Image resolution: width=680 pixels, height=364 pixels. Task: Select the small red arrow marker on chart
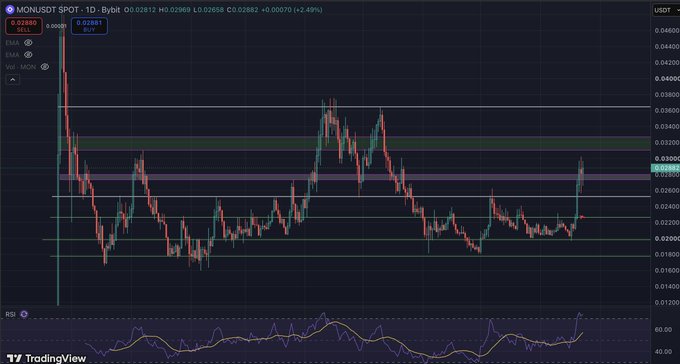583,216
